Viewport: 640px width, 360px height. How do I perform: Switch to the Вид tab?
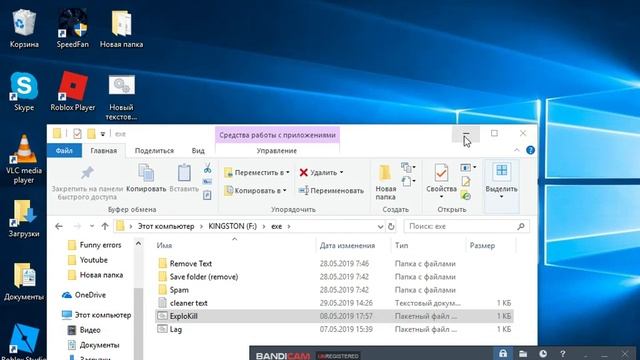point(198,151)
